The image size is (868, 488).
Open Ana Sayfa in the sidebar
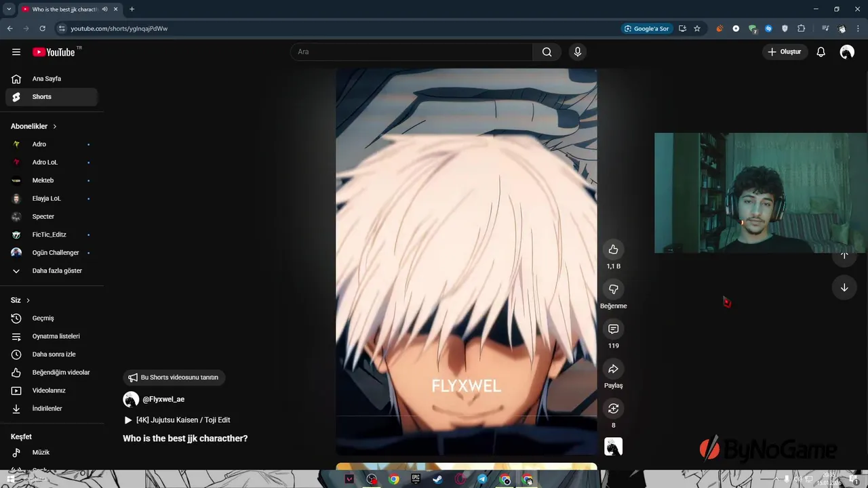tap(52, 79)
